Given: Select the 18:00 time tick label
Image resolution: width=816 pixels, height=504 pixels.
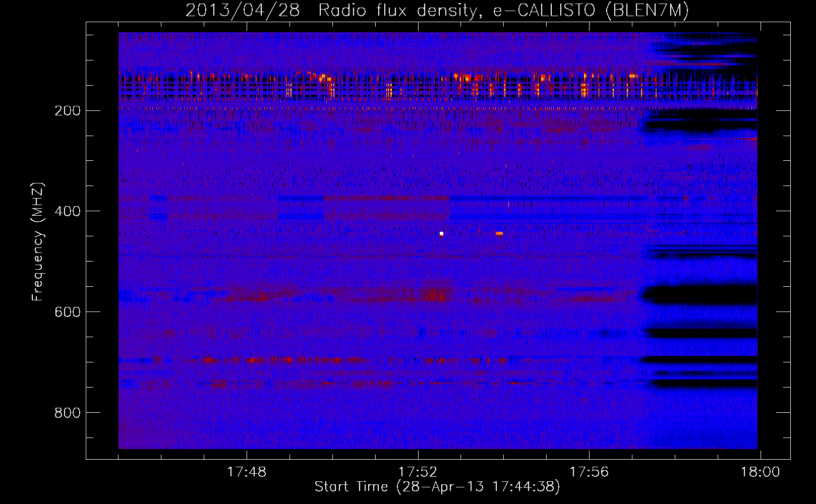Looking at the screenshot, I should [760, 472].
